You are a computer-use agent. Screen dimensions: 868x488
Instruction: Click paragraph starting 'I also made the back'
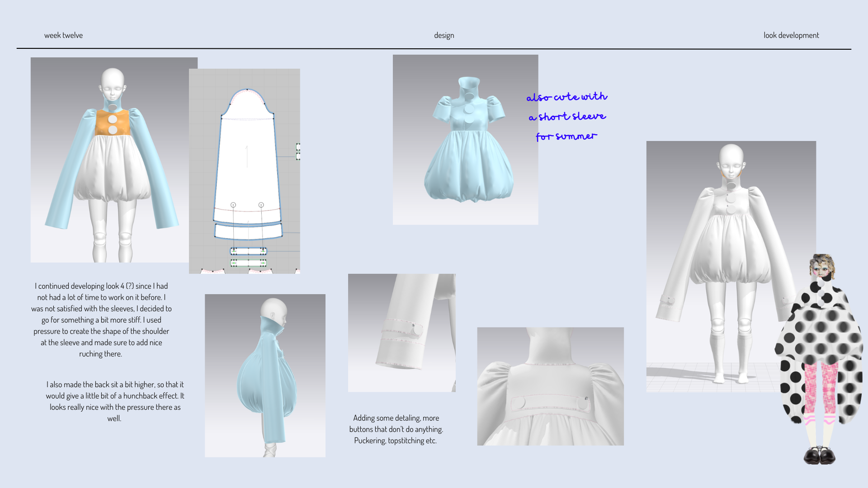tap(115, 401)
